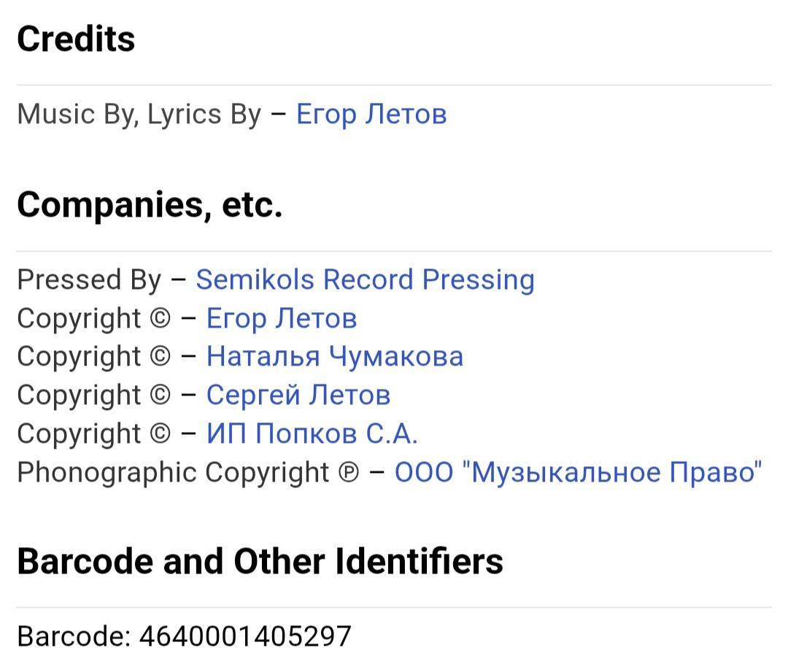
Task: Open Егор Летов link under Credits
Action: 371,115
